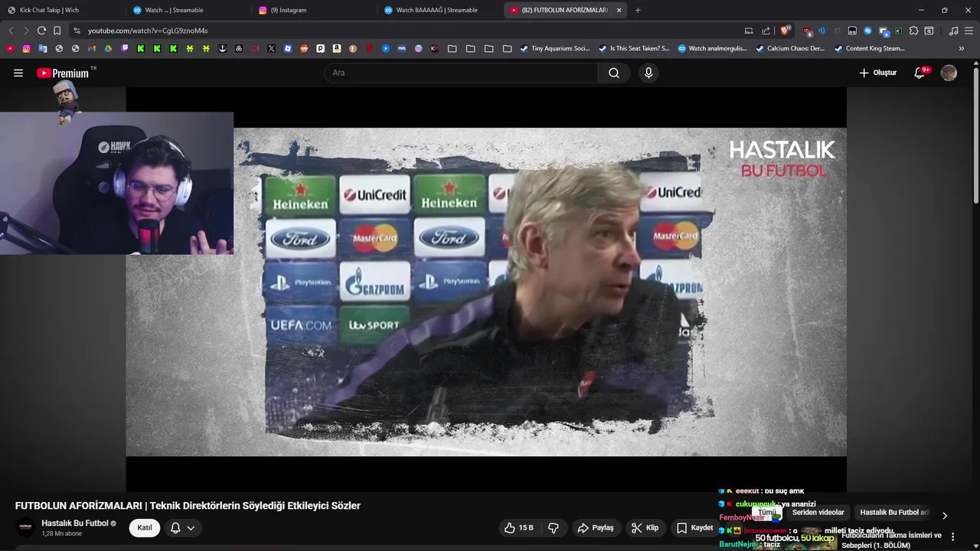Open the Instagram bookmark icon

[x=26, y=48]
